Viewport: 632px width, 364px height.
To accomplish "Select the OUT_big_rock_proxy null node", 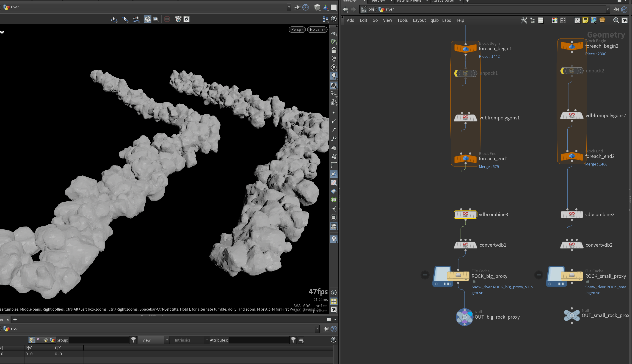I will pyautogui.click(x=464, y=317).
